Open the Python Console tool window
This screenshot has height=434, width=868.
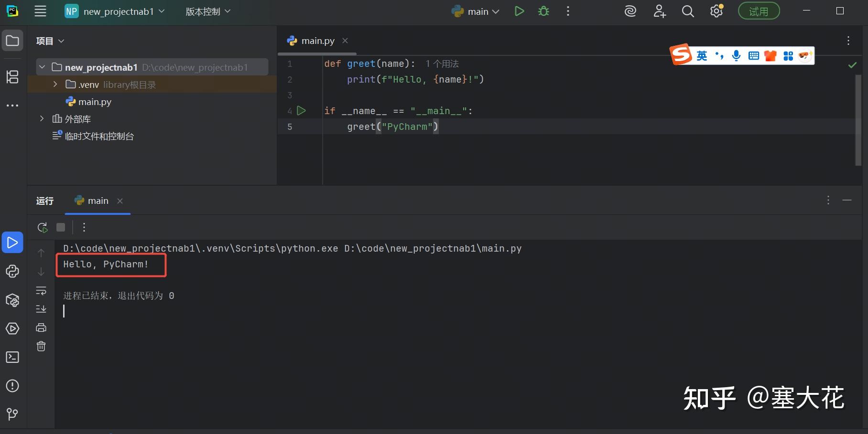(x=12, y=271)
